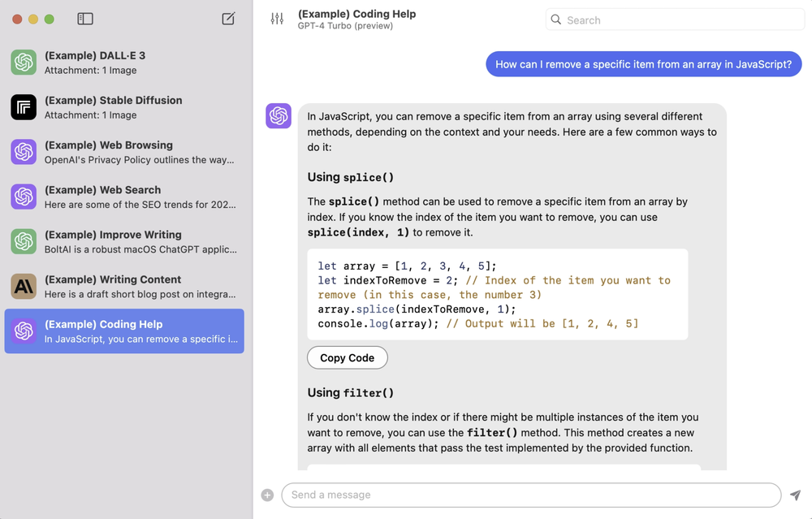Viewport: 812px width, 519px height.
Task: Click the send message paper plane icon
Action: point(796,495)
